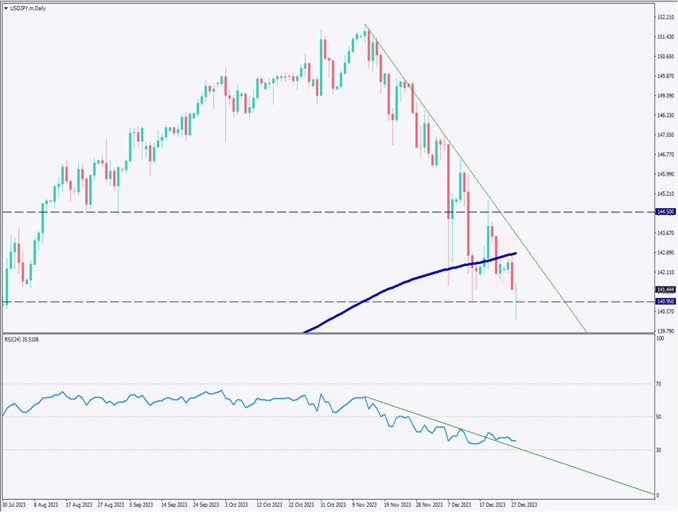
Task: Click the USDJPY.m,Daily chart title
Action: [x=29, y=7]
